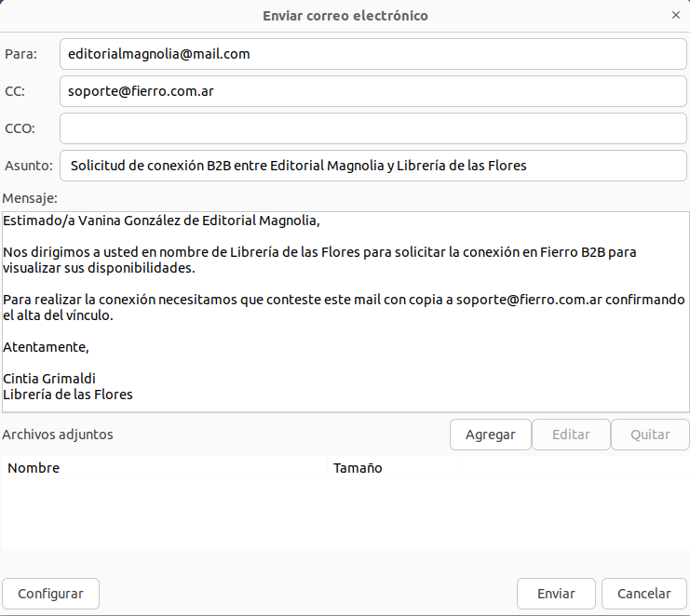Click 'visualizar sus disponibilidades.' text line
The height and width of the screenshot is (616, 690).
click(x=99, y=268)
